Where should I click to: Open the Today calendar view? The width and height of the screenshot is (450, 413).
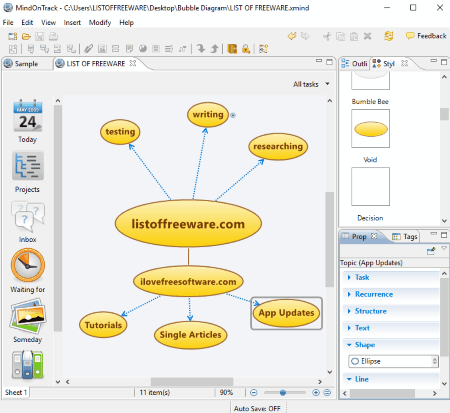point(28,122)
